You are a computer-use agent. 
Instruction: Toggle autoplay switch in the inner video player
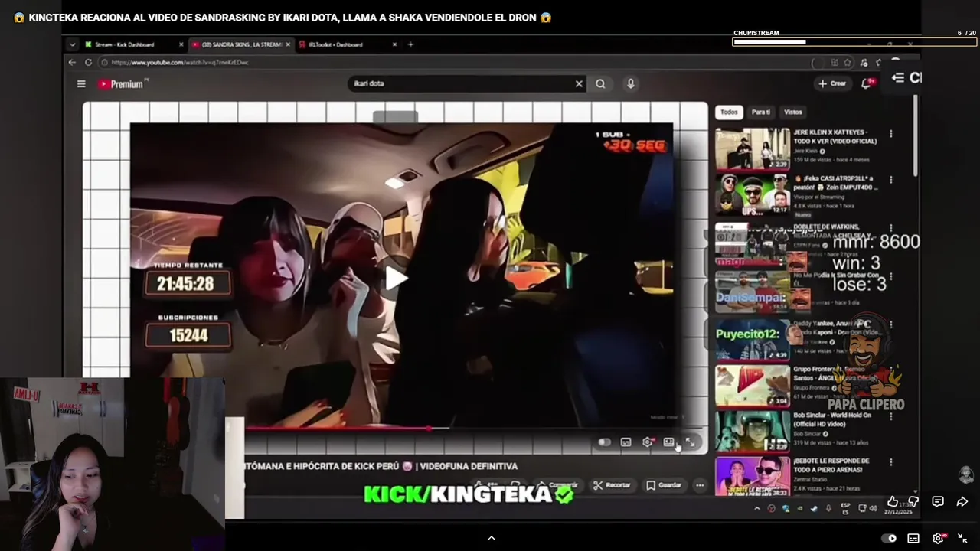click(604, 442)
